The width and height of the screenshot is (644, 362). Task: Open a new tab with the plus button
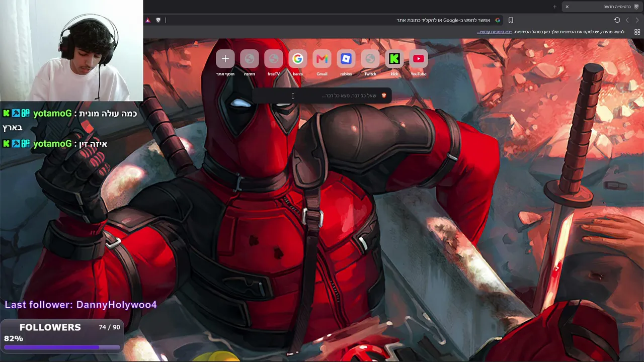pyautogui.click(x=555, y=7)
